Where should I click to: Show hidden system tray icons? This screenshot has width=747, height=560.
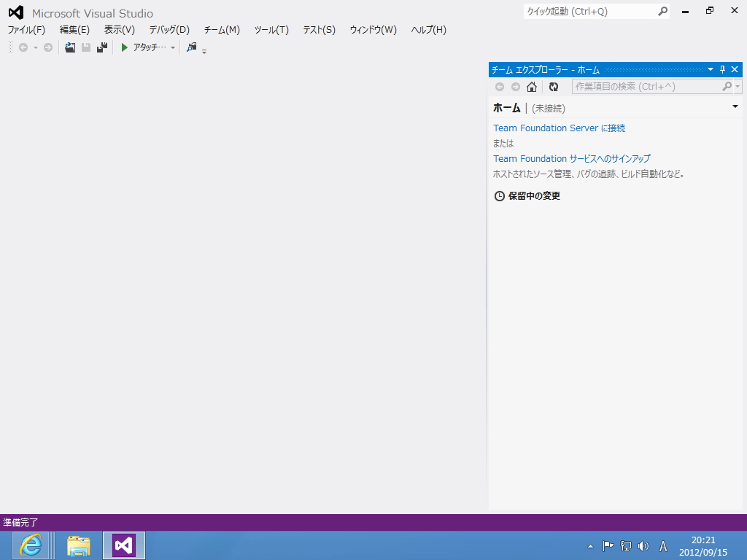(590, 546)
